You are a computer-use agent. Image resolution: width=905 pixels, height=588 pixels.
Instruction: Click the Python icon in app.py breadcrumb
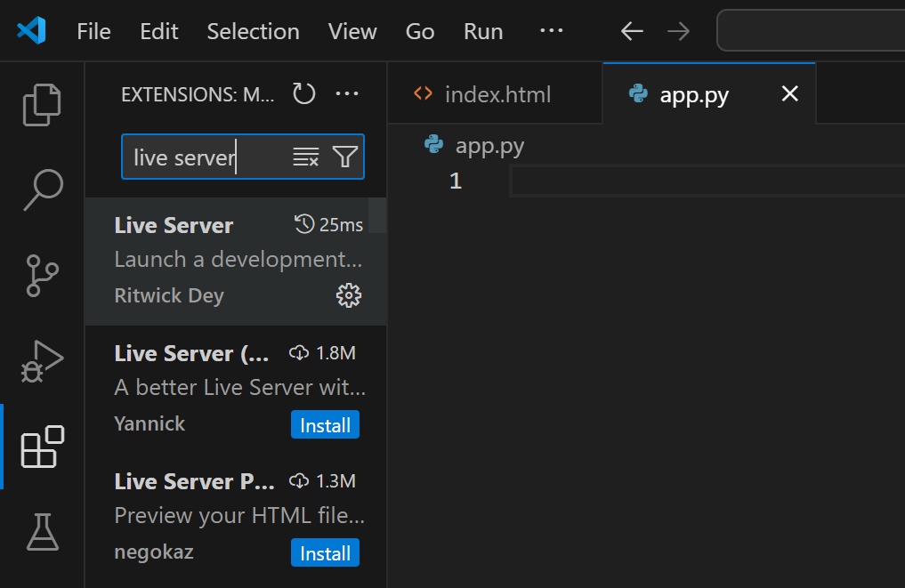(x=434, y=144)
